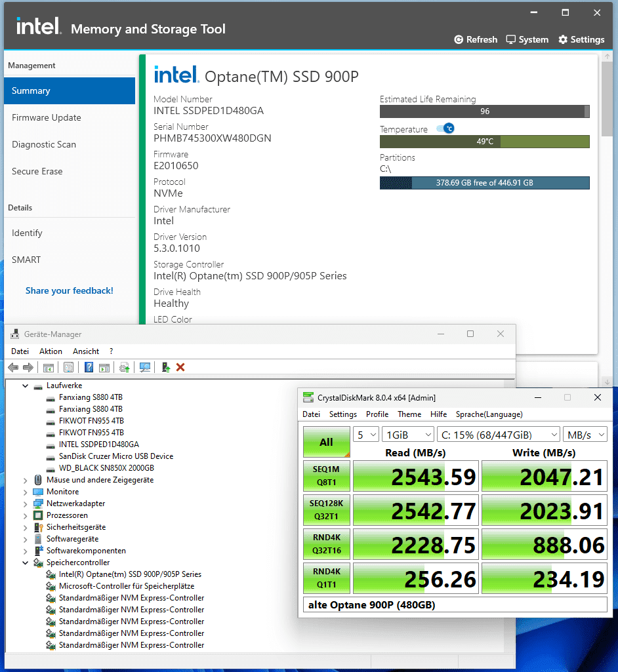Open SMART details in Intel sidebar
This screenshot has height=672, width=618.
click(70, 260)
